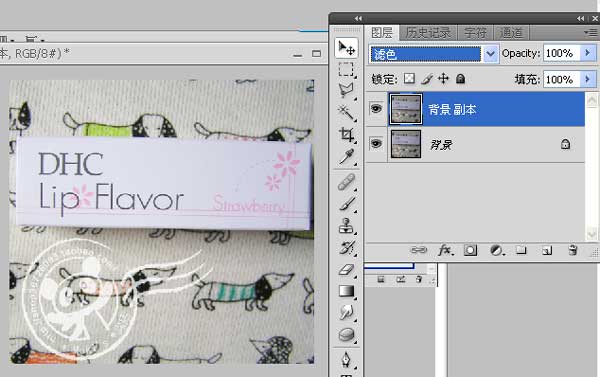The width and height of the screenshot is (600, 377).
Task: Select the Move tool
Action: pos(347,48)
